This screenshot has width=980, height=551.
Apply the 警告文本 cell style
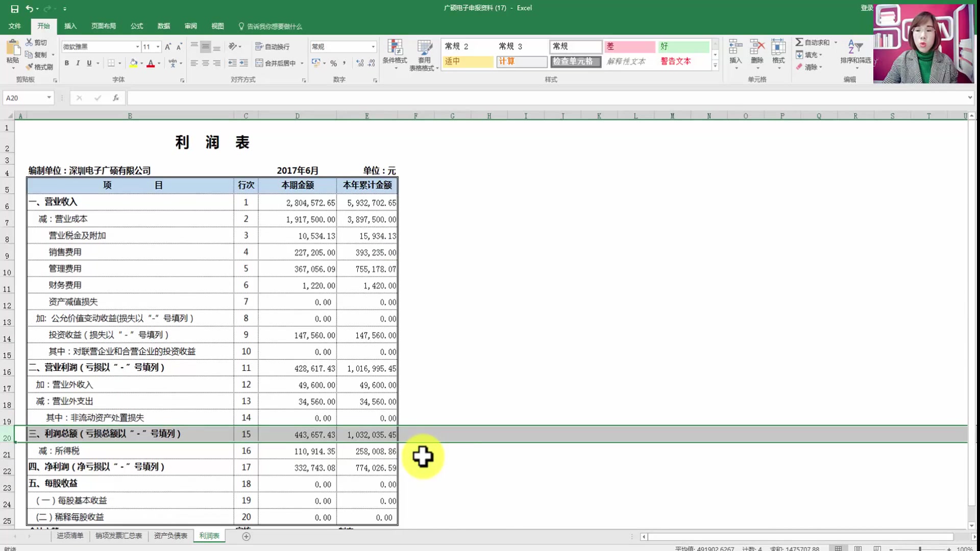pyautogui.click(x=676, y=61)
